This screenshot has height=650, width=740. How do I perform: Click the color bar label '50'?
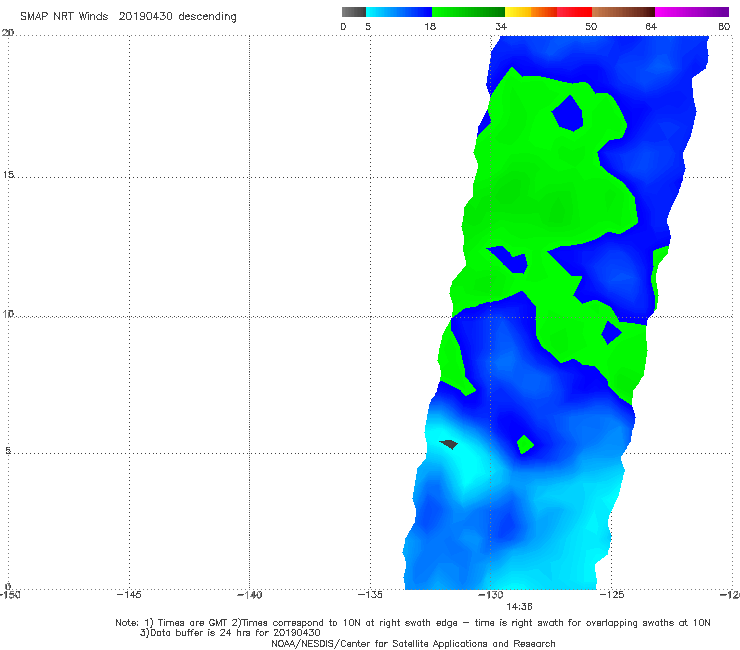(591, 26)
